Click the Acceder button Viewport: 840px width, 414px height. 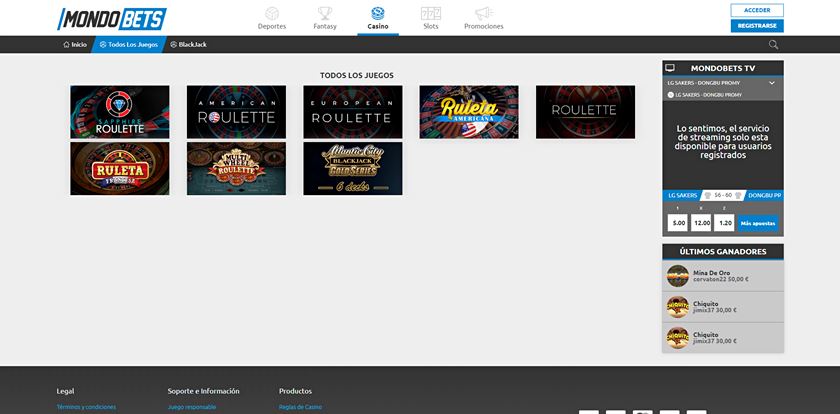[757, 10]
